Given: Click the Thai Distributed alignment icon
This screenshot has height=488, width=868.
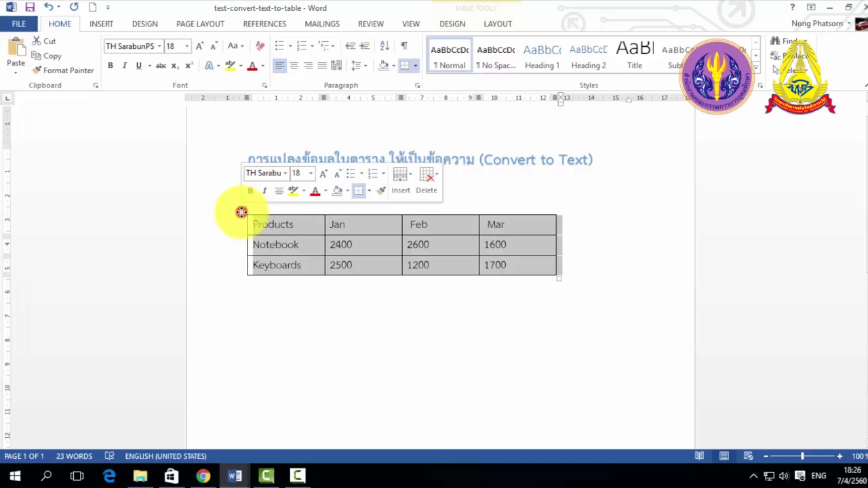Looking at the screenshot, I should pos(336,66).
